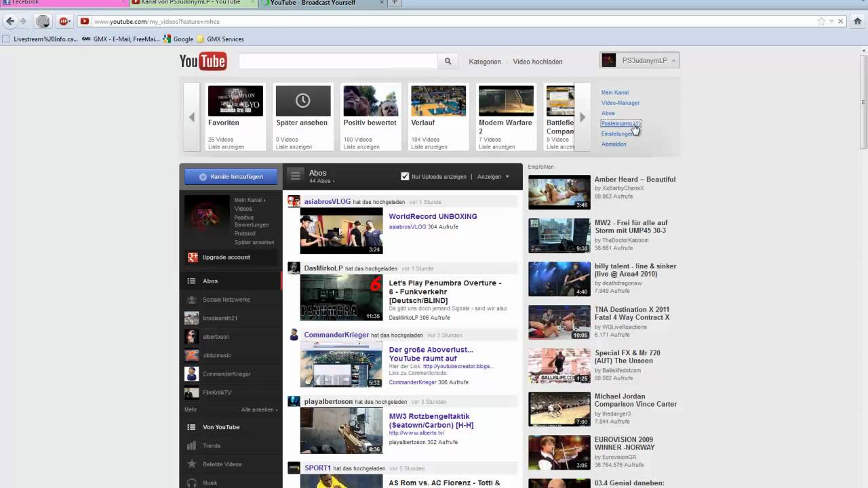
Task: Open the 'Google' bookmark
Action: click(178, 39)
